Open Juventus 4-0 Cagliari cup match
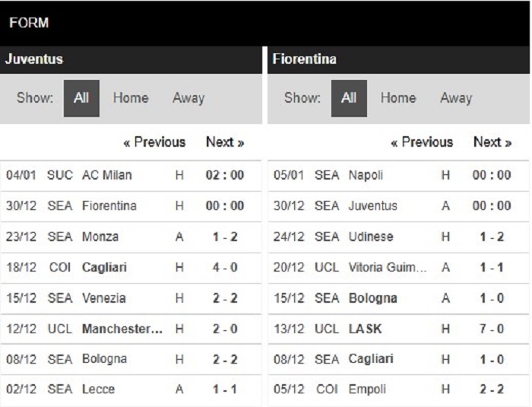This screenshot has height=407, width=532. (131, 267)
